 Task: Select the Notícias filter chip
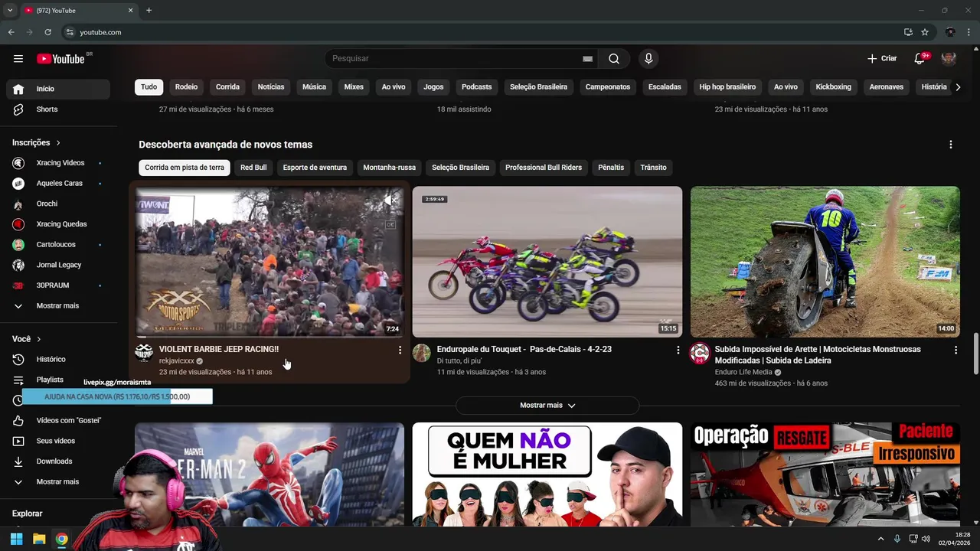click(x=271, y=87)
